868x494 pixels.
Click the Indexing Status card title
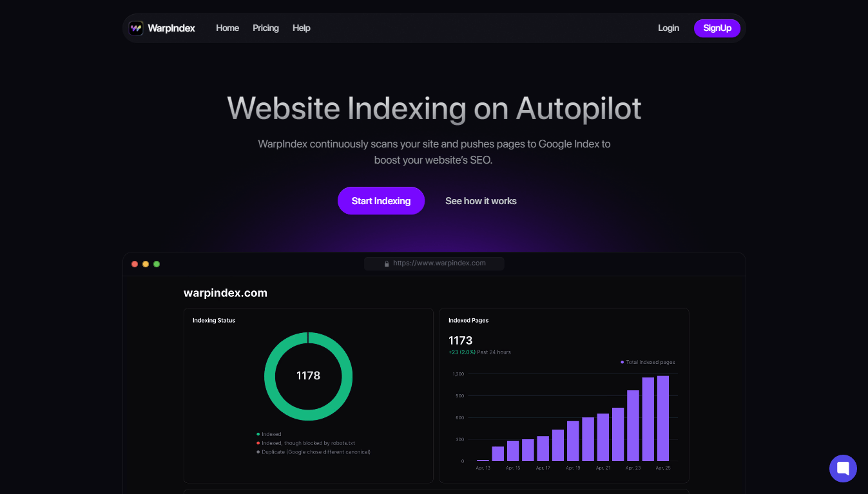tap(214, 320)
